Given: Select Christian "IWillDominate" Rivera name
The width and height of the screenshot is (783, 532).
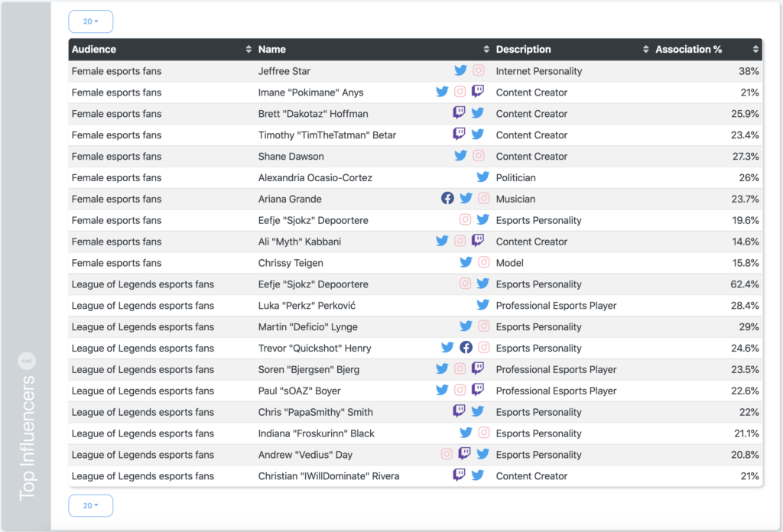Looking at the screenshot, I should click(329, 477).
